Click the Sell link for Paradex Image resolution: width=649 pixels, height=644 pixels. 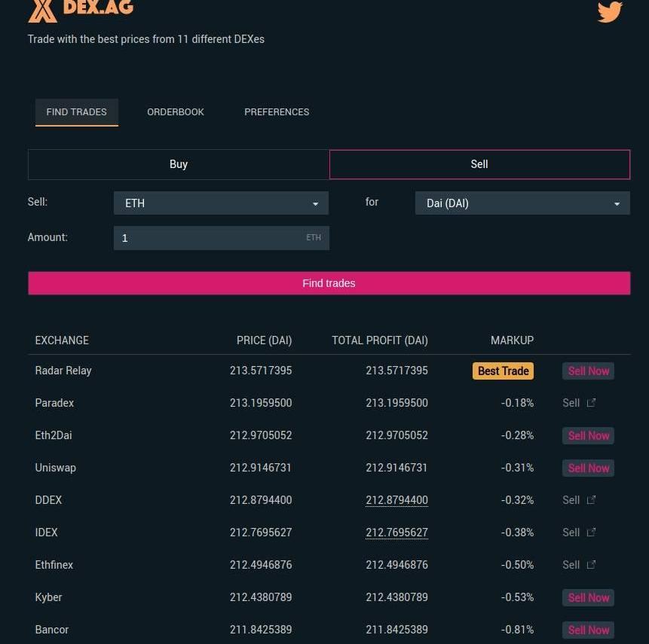tap(571, 403)
